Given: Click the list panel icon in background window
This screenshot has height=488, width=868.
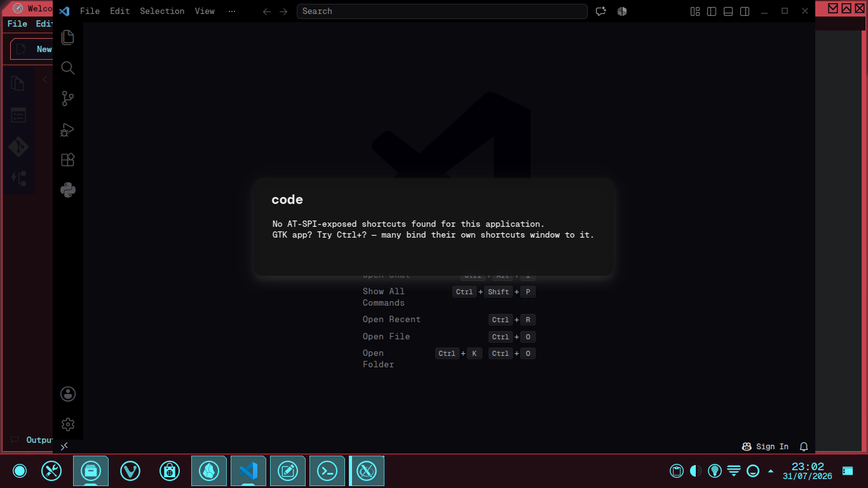Looking at the screenshot, I should (18, 115).
